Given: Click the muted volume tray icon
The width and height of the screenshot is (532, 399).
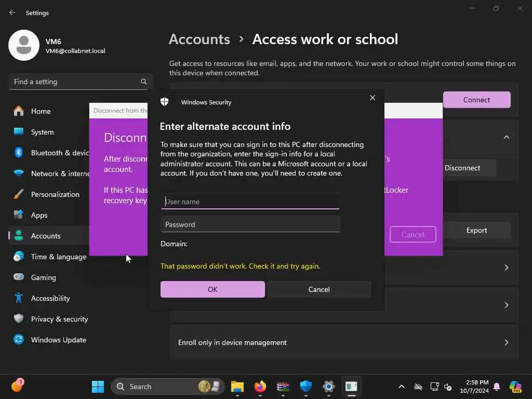Looking at the screenshot, I should (x=448, y=387).
